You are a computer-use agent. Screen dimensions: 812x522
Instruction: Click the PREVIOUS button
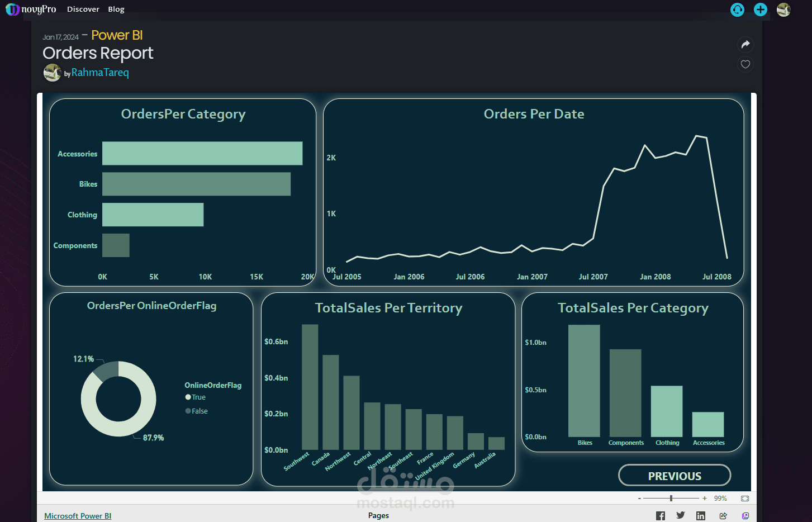tap(675, 476)
